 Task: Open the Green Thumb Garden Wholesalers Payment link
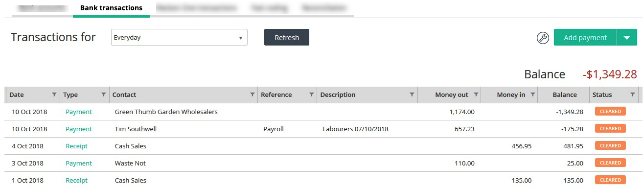click(79, 112)
